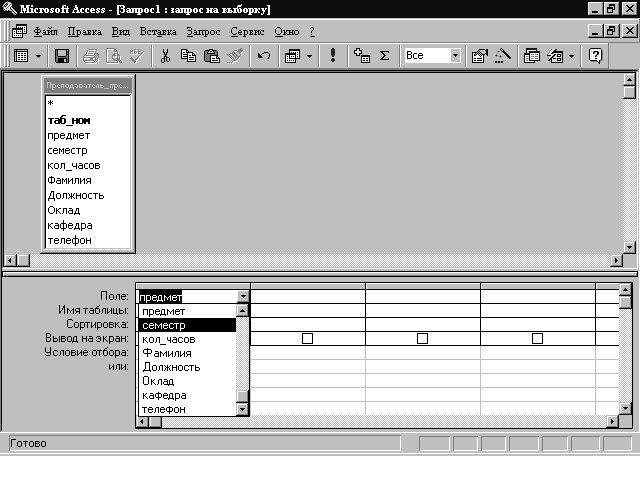The width and height of the screenshot is (640, 480).
Task: Click the design grid scroll-right arrow
Action: 612,421
